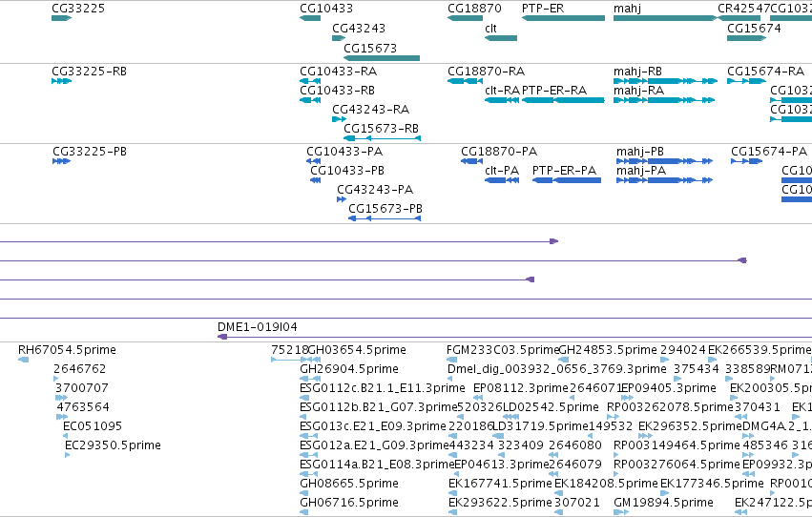The image size is (812, 517).
Task: Click the CG15673-PB protein label
Action: coord(385,209)
